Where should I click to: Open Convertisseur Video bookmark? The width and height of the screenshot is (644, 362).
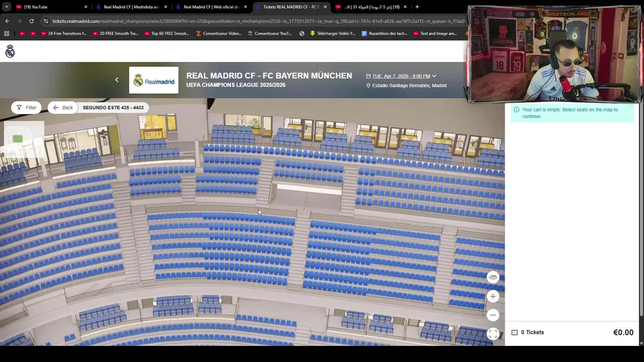(x=219, y=34)
